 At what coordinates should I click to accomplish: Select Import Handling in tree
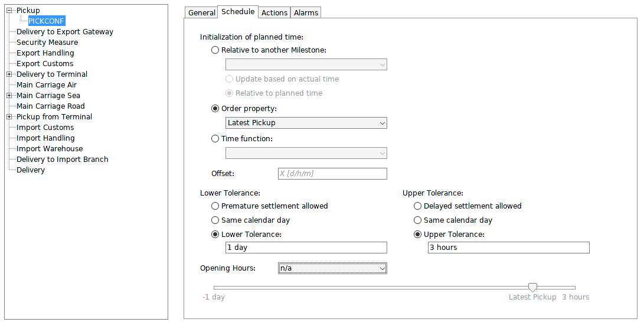(45, 138)
